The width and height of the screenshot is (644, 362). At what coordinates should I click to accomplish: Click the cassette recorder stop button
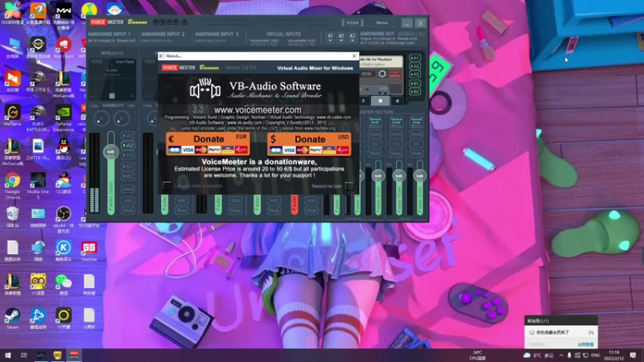380,101
